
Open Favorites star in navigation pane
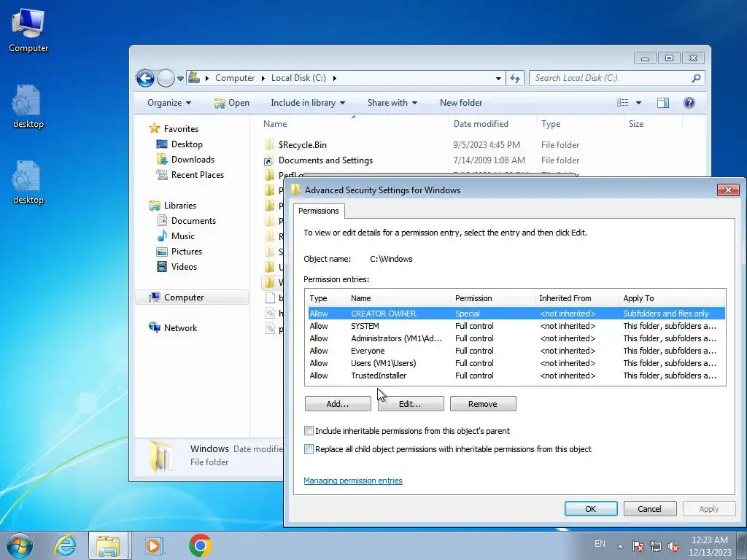click(x=154, y=128)
